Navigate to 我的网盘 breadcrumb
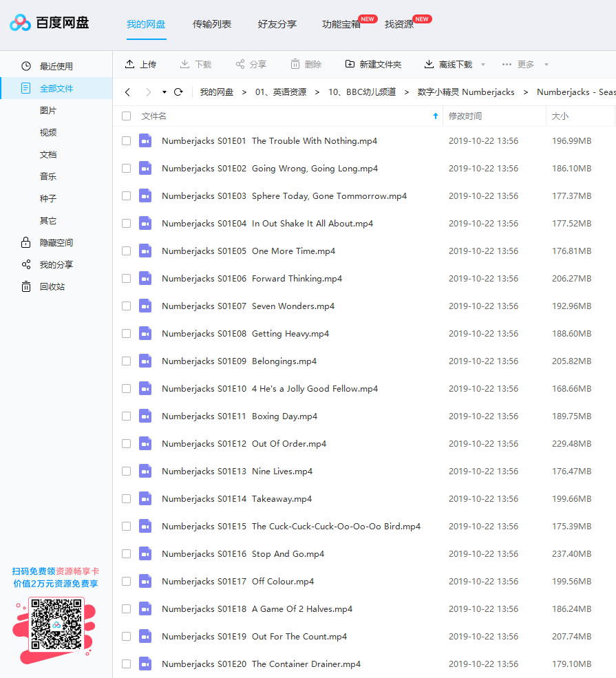 [217, 92]
